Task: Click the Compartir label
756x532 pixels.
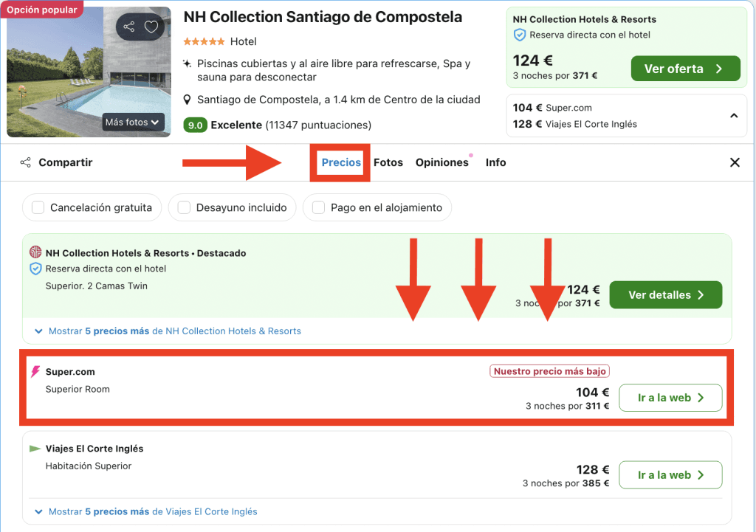Action: [x=66, y=162]
